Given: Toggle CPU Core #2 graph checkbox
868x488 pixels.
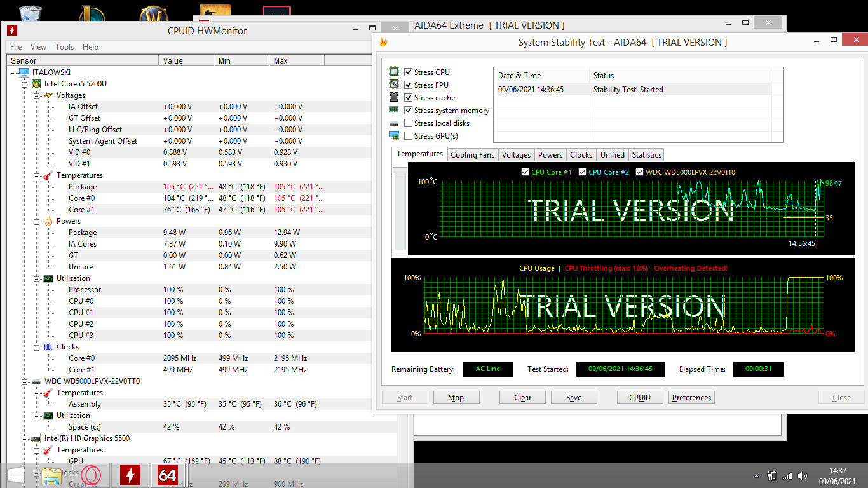Looking at the screenshot, I should point(582,172).
